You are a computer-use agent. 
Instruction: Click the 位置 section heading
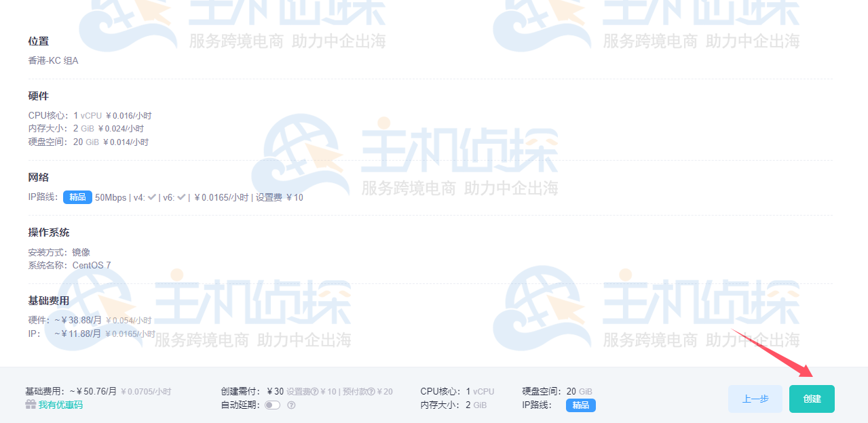point(39,41)
